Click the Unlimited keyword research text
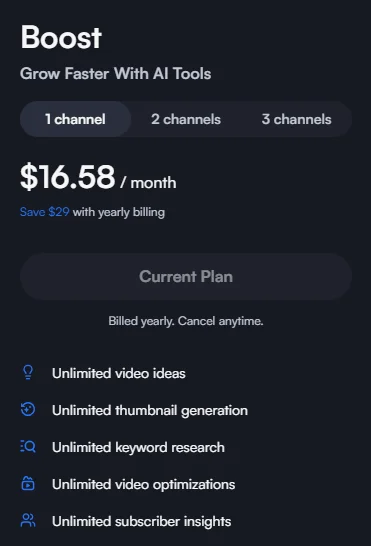This screenshot has height=546, width=371. click(x=138, y=447)
